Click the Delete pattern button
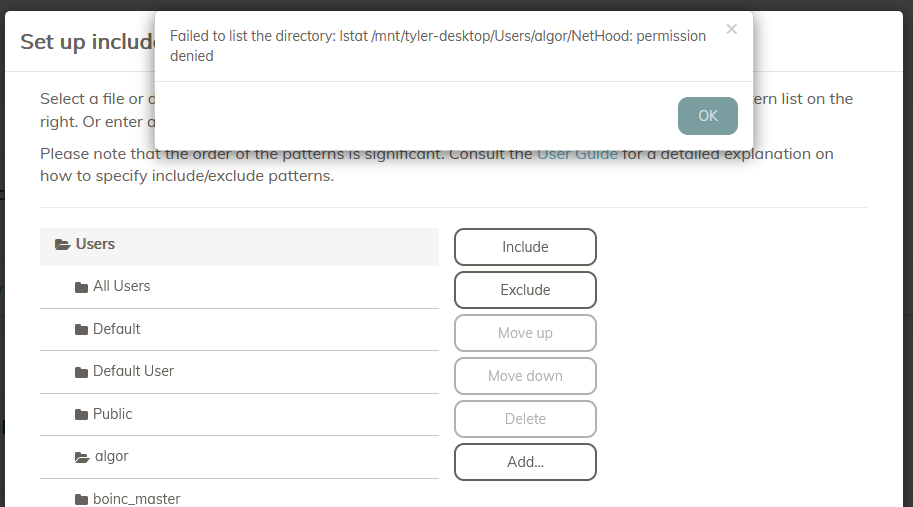The image size is (913, 507). (525, 419)
